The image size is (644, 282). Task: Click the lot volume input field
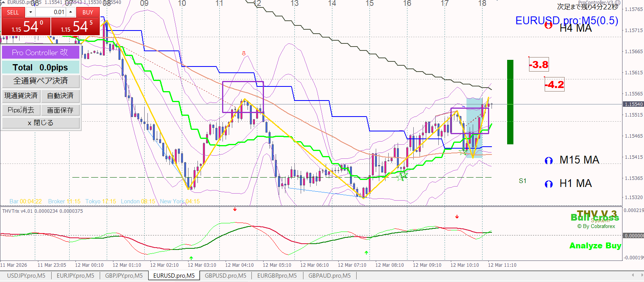[51, 12]
